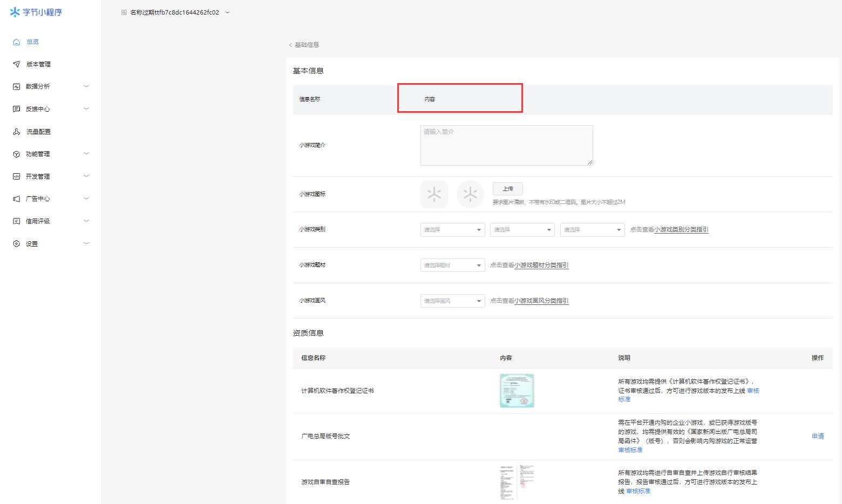Expand the 功能管理 sidebar chevron
This screenshot has width=842, height=504.
[x=86, y=154]
